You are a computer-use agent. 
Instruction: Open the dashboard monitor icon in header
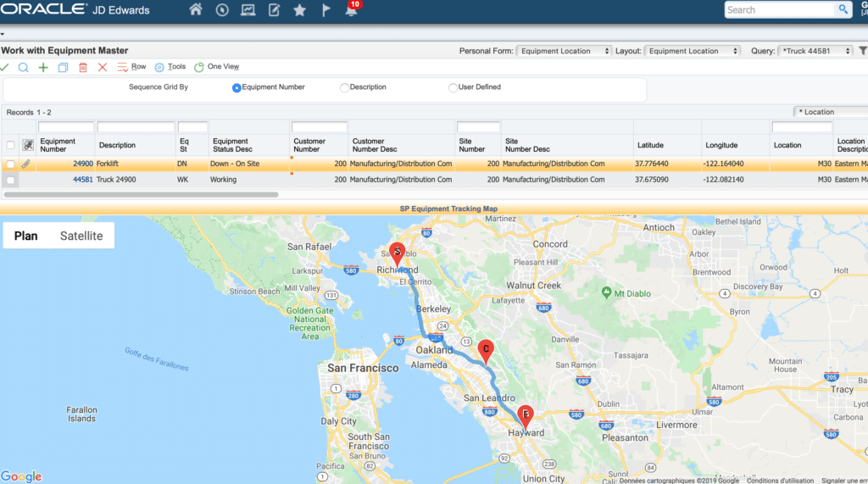click(248, 10)
